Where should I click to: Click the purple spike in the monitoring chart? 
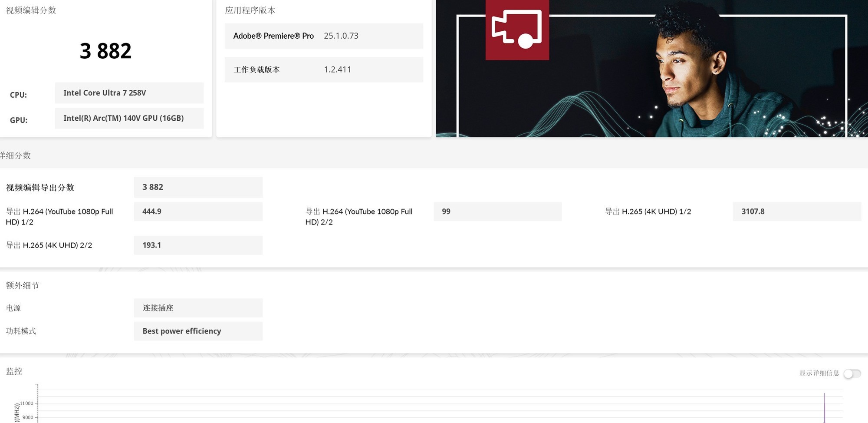(x=824, y=407)
